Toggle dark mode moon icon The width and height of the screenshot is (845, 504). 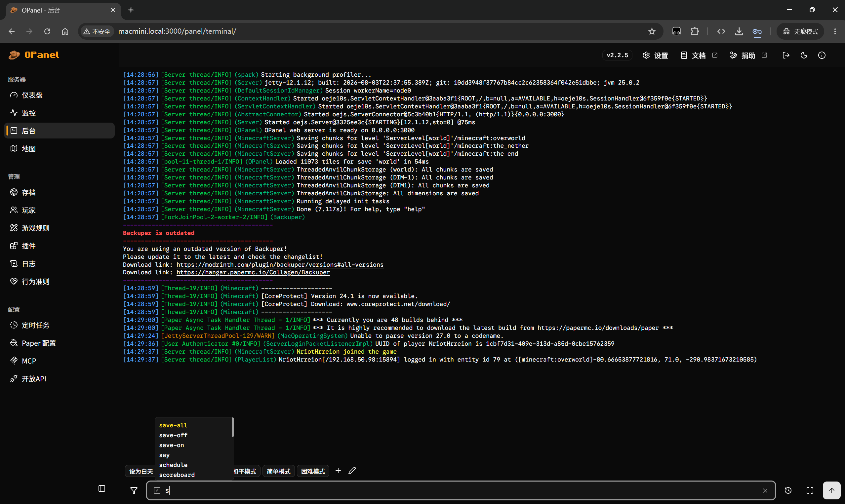coord(804,56)
